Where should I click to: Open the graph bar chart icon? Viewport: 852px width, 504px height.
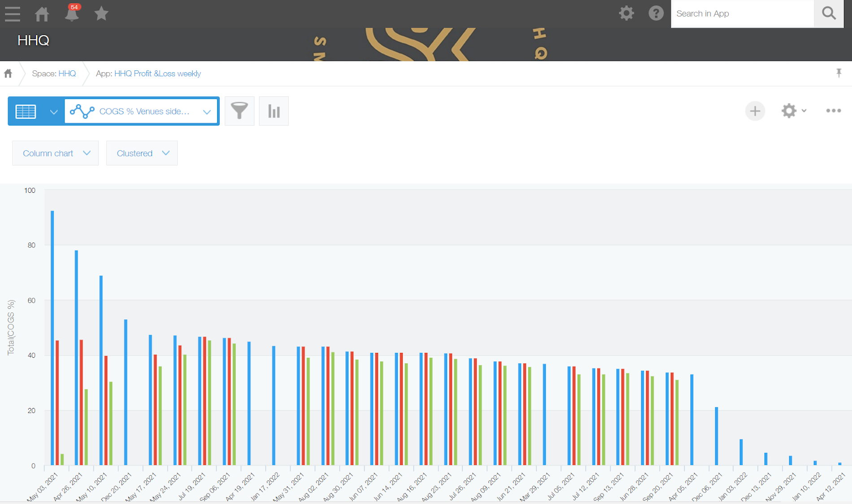click(x=274, y=111)
